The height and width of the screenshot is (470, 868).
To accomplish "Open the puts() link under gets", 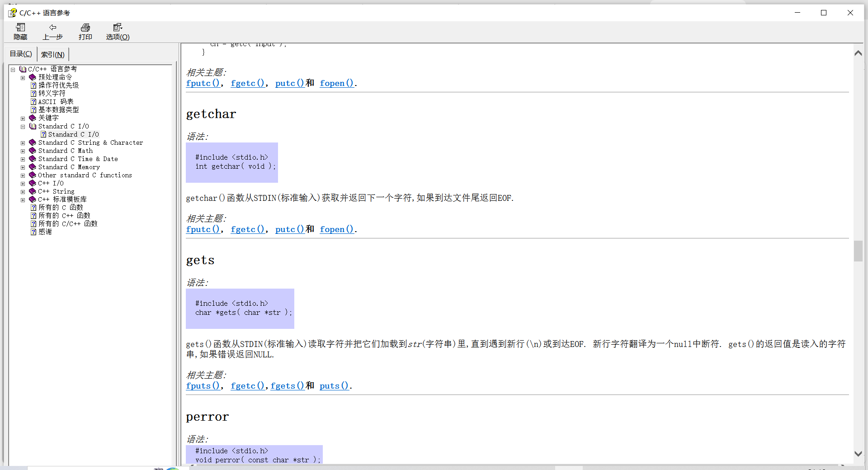I will pos(334,386).
